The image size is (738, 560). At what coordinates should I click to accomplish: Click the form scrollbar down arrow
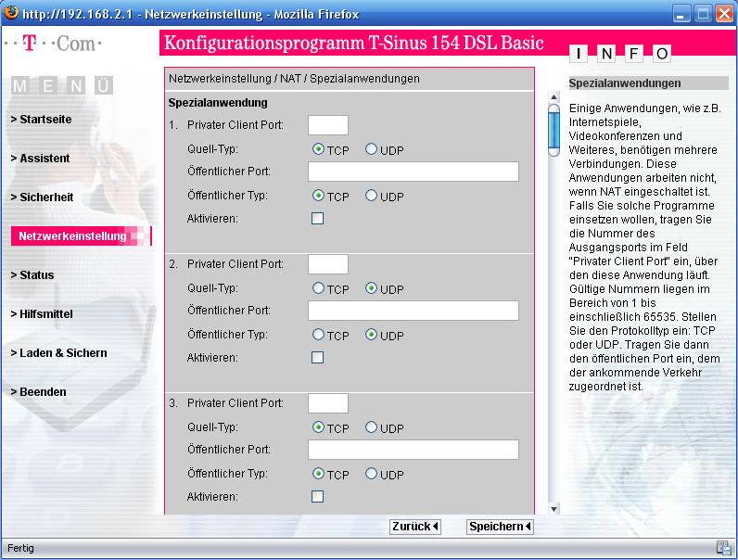pos(554,509)
